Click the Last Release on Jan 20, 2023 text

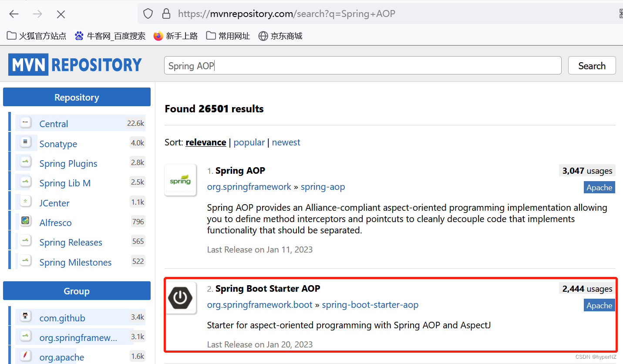(260, 344)
